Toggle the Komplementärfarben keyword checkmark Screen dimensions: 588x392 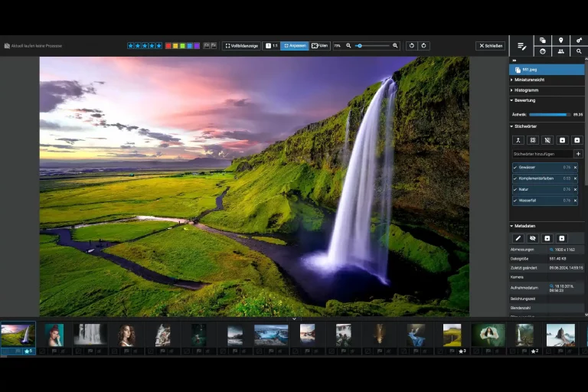515,178
